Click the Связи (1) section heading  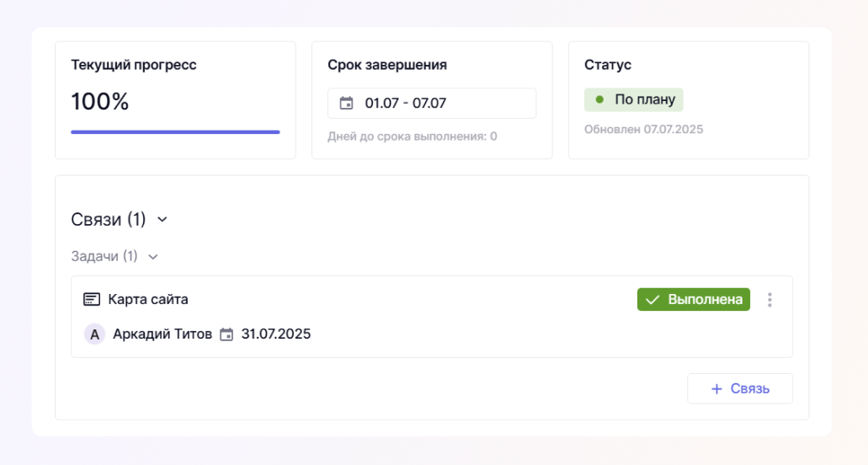[109, 220]
